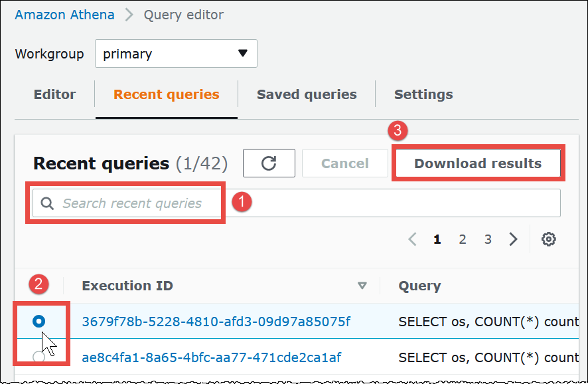This screenshot has width=588, height=386.
Task: Open the Workgroup dropdown
Action: 175,53
